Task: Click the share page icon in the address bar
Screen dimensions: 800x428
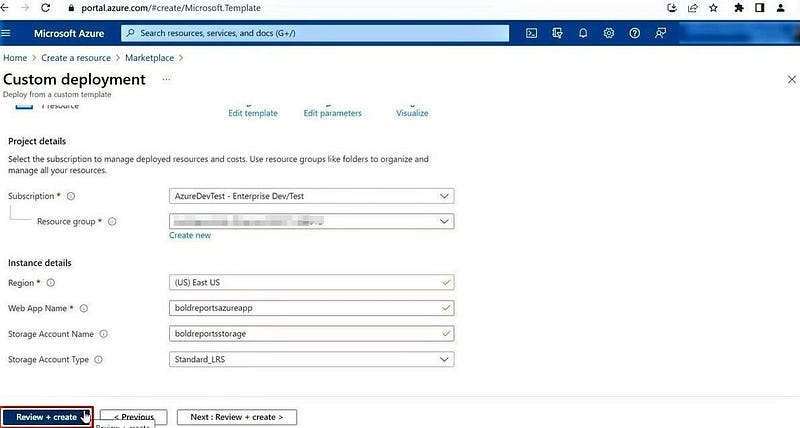Action: point(692,8)
